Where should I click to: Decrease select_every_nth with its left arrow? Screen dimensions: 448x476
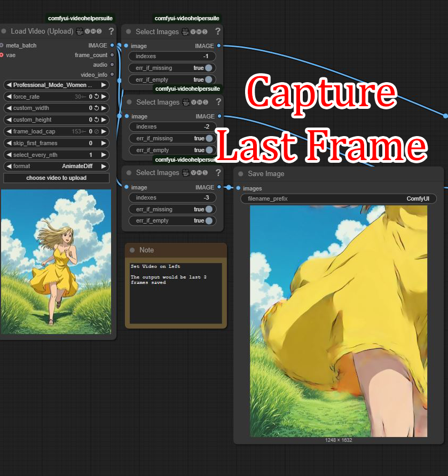[9, 155]
